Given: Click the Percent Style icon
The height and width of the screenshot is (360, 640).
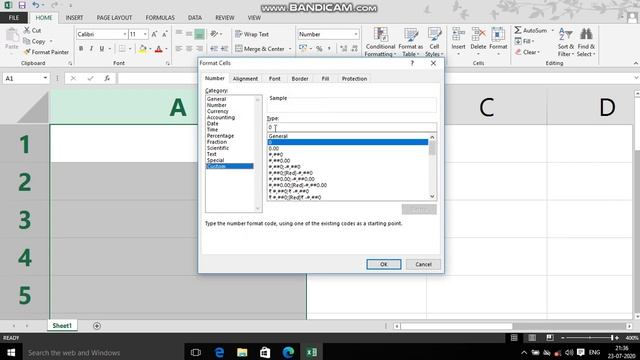Looking at the screenshot, I should (319, 49).
